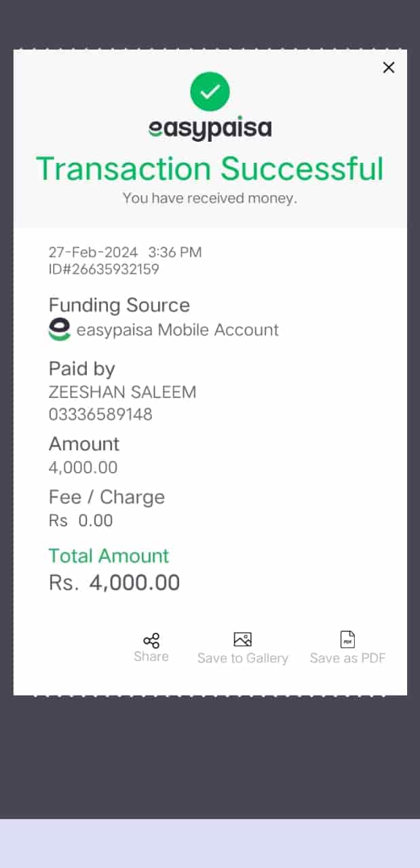
Task: Tap the Transaction Successful heading
Action: [210, 169]
